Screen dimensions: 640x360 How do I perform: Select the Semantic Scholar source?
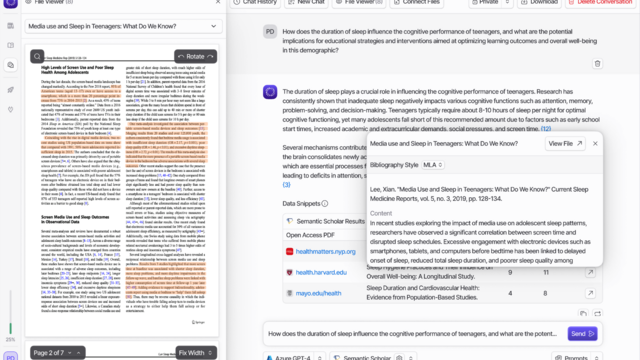(363, 358)
